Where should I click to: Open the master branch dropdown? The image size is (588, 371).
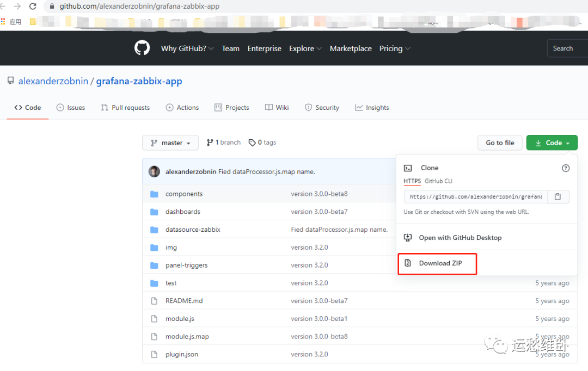pos(170,143)
